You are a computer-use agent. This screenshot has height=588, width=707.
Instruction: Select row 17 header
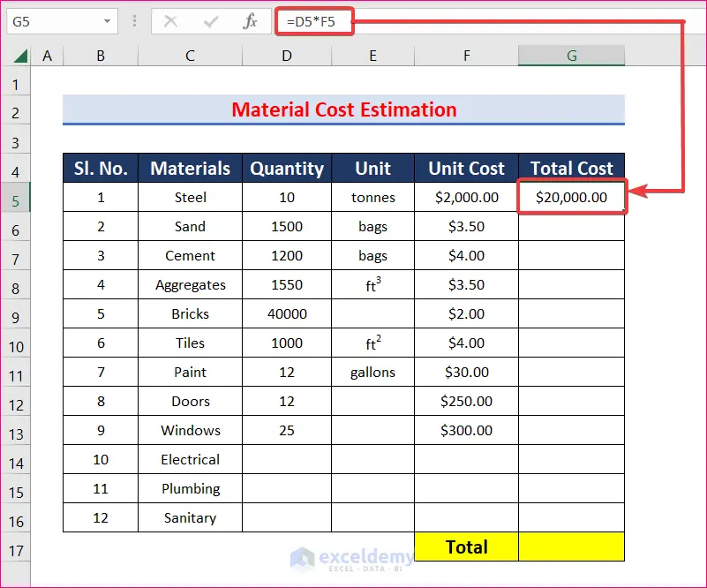(x=15, y=547)
